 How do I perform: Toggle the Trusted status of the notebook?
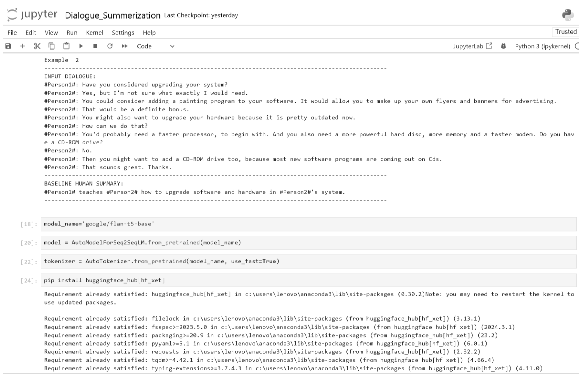[566, 31]
